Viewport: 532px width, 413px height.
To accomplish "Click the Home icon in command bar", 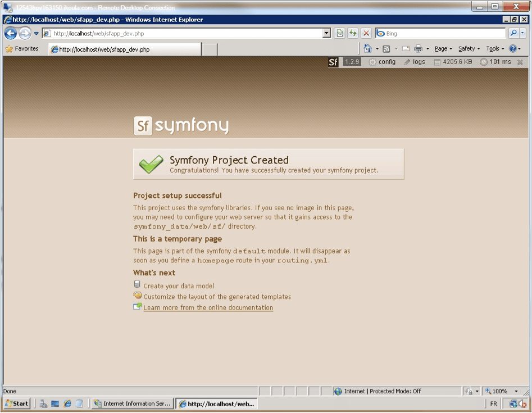I will [x=367, y=48].
